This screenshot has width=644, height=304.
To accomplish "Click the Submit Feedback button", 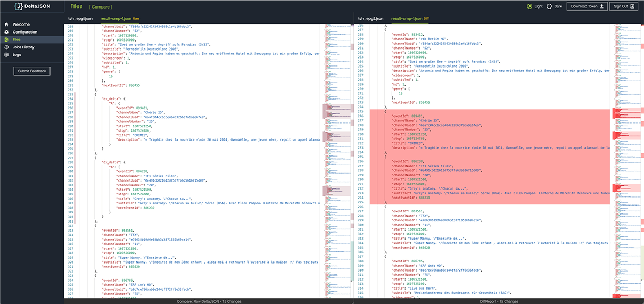I will pos(32,71).
